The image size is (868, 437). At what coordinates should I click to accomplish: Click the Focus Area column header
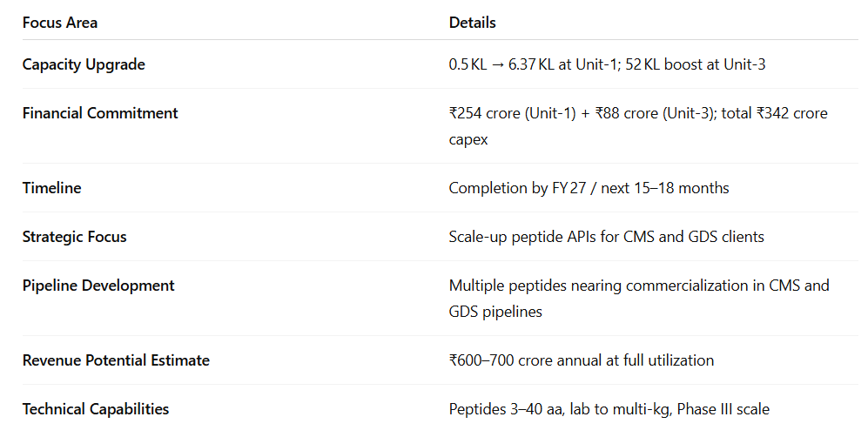[x=60, y=23]
